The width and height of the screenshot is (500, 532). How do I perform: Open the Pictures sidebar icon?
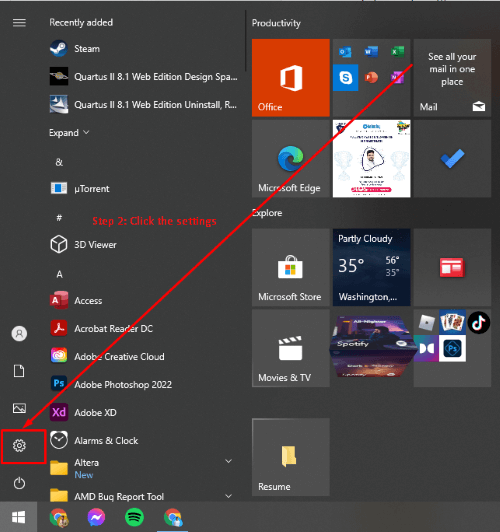pyautogui.click(x=19, y=408)
